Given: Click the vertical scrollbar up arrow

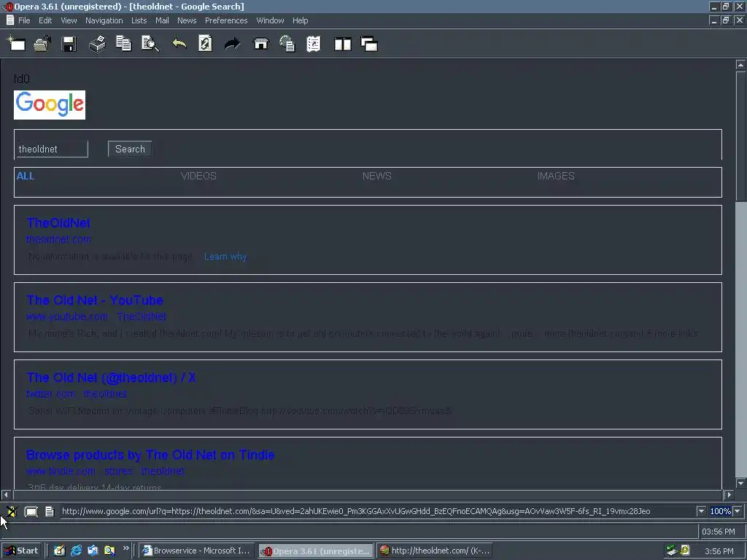Looking at the screenshot, I should coord(740,65).
